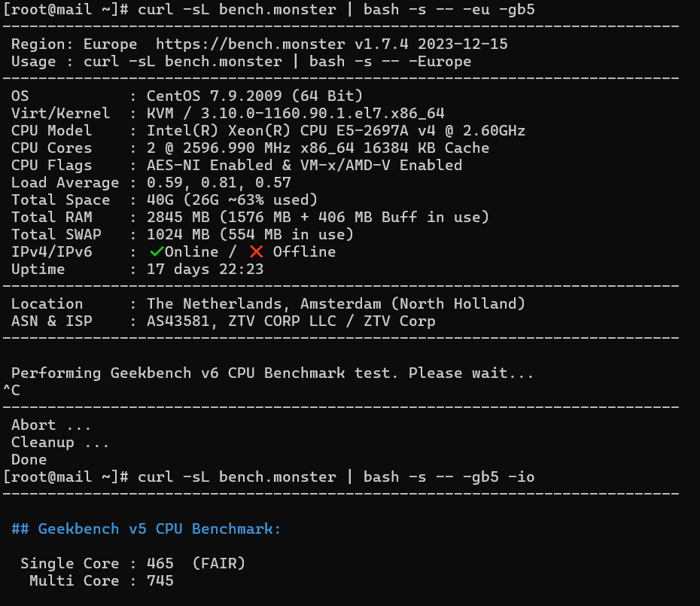The height and width of the screenshot is (606, 700).
Task: Click the first curl command with -eu -gb5
Action: 336,9
